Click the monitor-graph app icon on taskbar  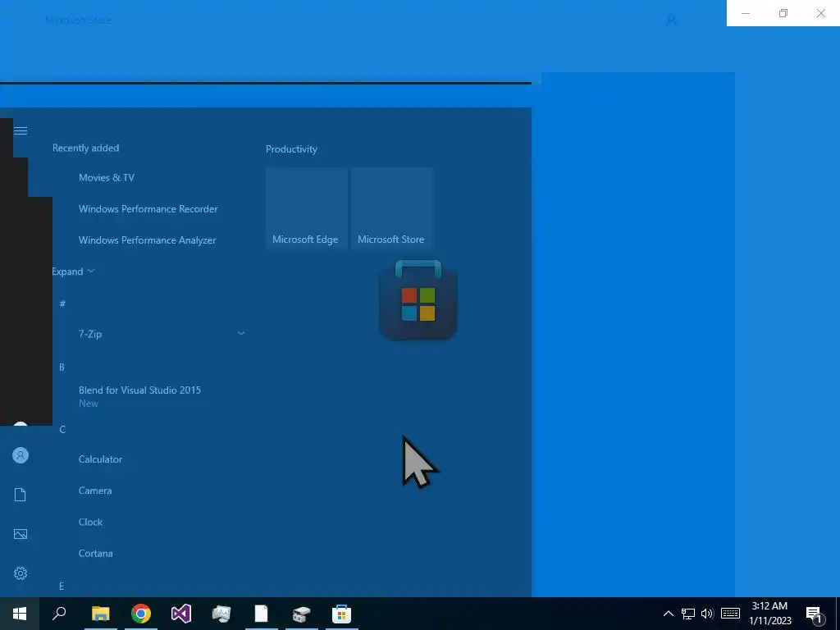[x=221, y=614]
